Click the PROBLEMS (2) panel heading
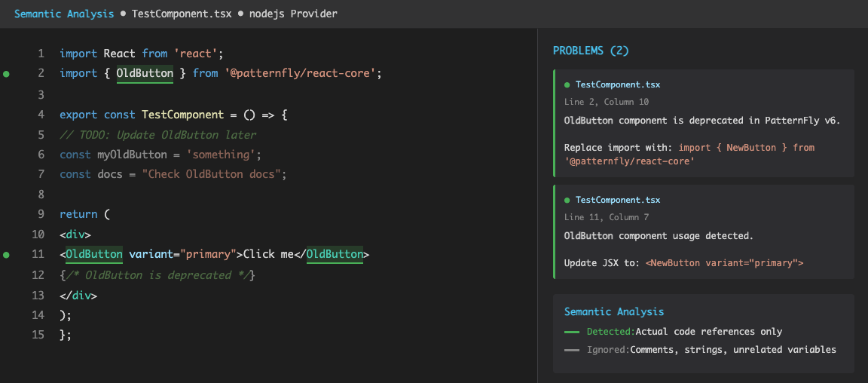Screen dimensions: 868x383 (591, 51)
